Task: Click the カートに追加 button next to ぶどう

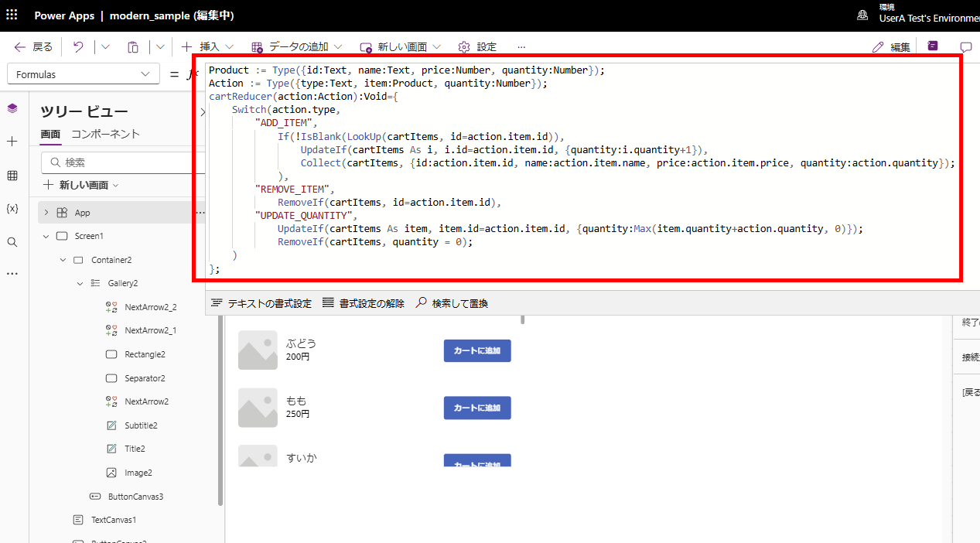Action: pyautogui.click(x=476, y=350)
